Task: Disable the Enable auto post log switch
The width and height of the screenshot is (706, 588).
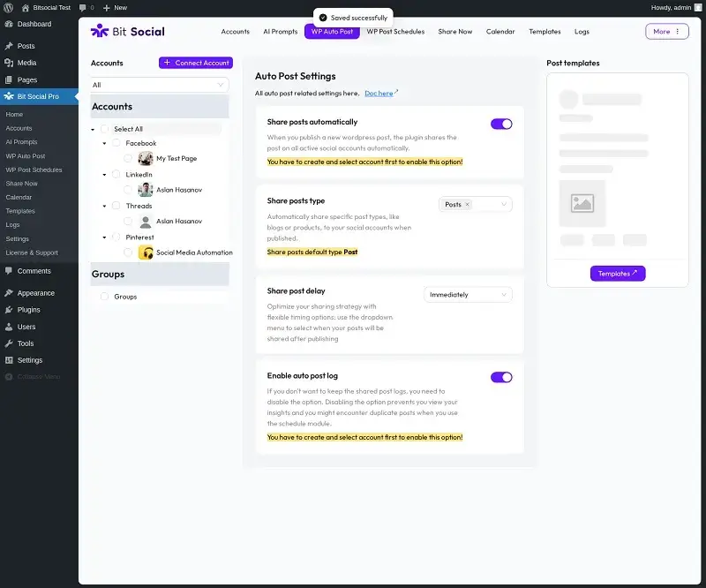Action: 501,377
